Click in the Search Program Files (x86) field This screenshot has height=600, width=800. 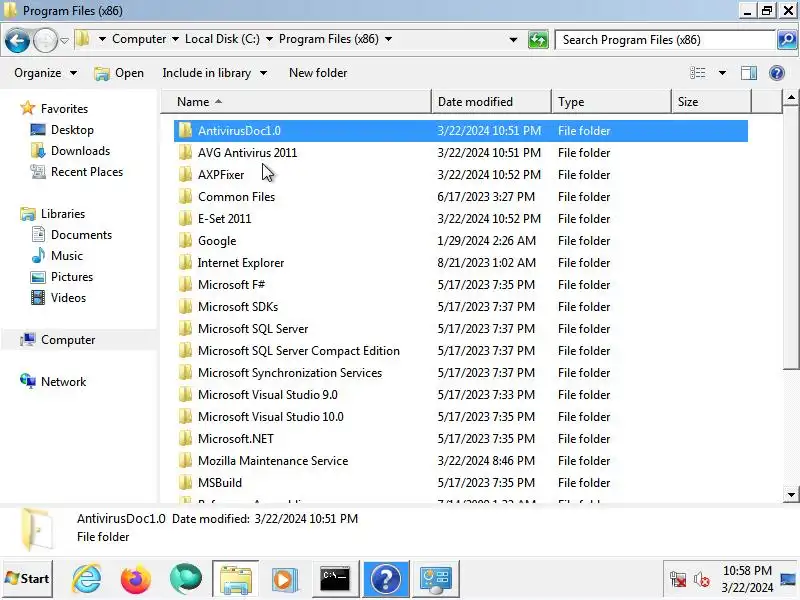tap(665, 40)
